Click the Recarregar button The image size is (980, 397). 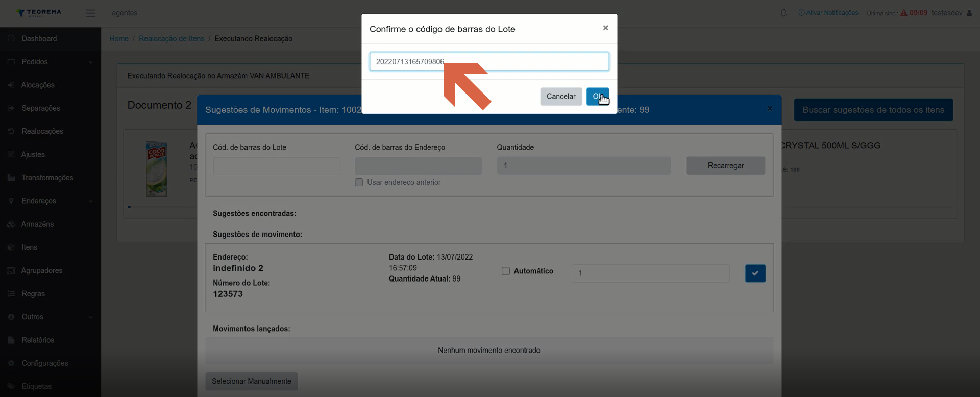[x=725, y=166]
